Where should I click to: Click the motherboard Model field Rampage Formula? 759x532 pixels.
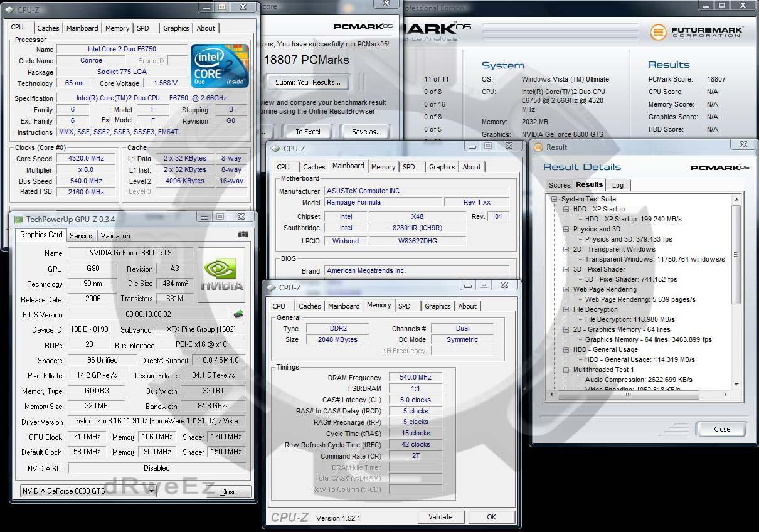382,202
